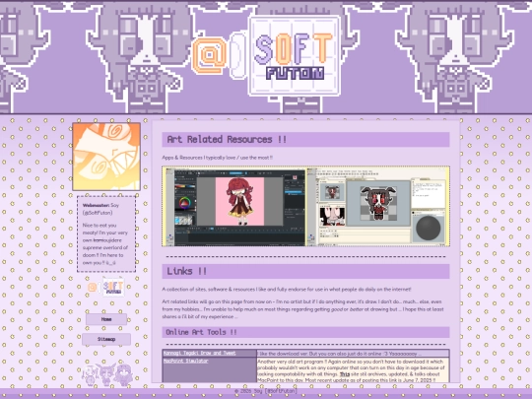Click the chibi characters image in sidebar
The height and width of the screenshot is (399, 532).
coord(106,375)
